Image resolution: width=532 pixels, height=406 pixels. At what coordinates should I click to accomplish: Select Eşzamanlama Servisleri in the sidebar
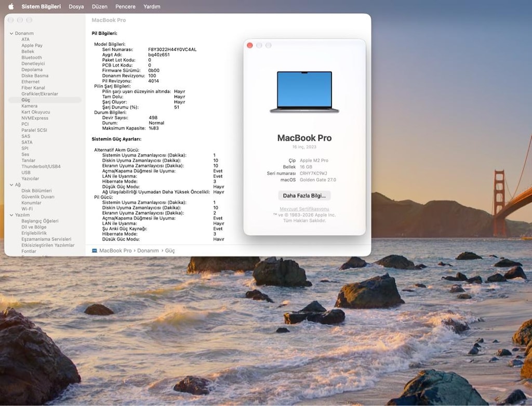click(x=46, y=239)
